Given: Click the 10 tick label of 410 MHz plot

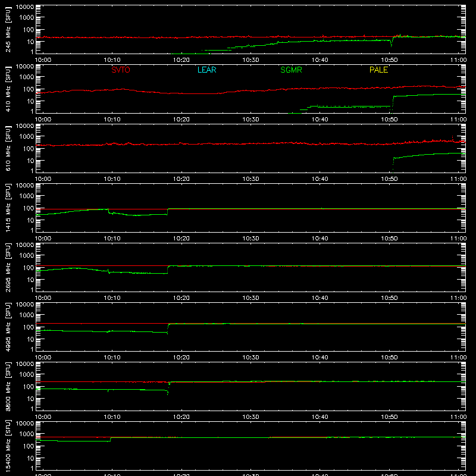Looking at the screenshot, I should 30,101.
